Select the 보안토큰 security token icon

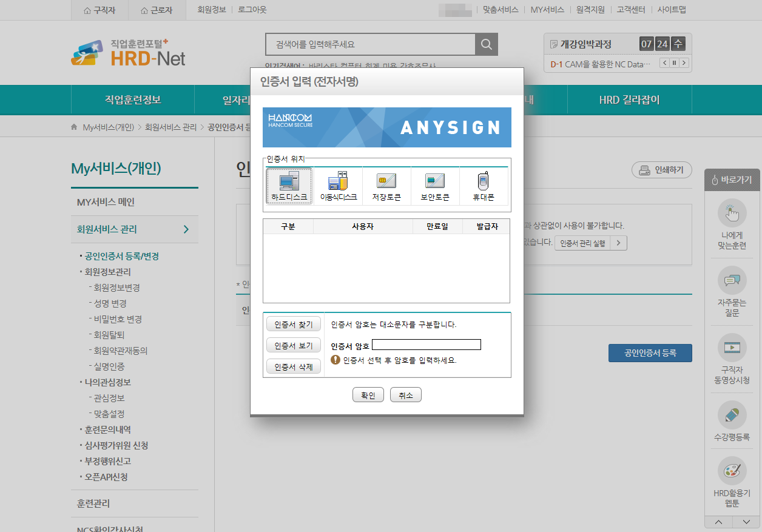point(435,186)
